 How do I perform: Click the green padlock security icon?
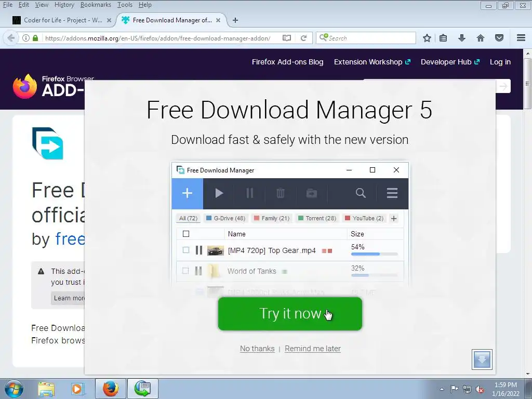pyautogui.click(x=35, y=38)
